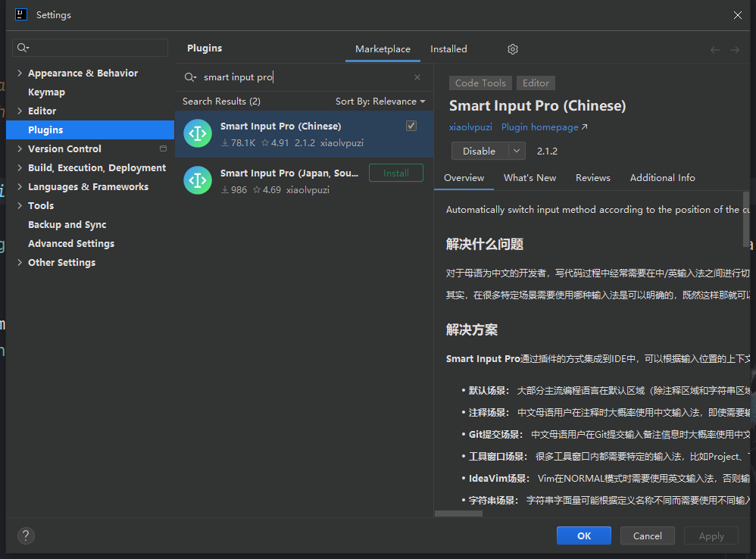This screenshot has width=756, height=559.
Task: Click the Editor tag
Action: (536, 83)
